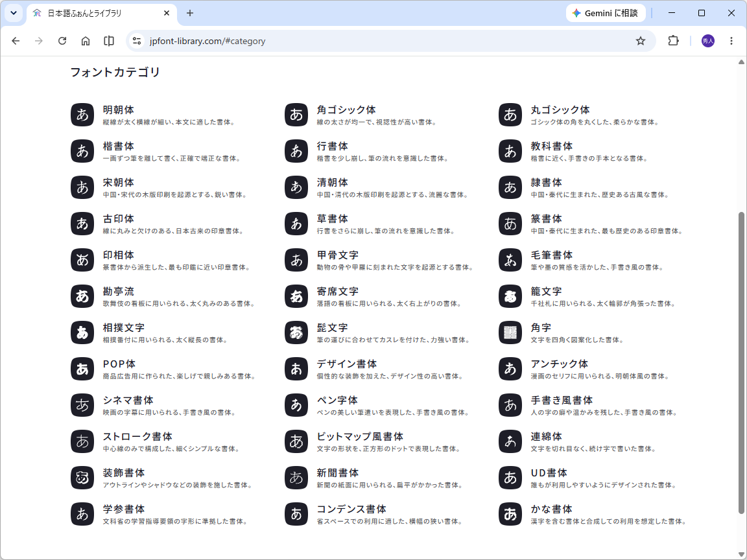Click the かな書体 category icon

click(510, 514)
